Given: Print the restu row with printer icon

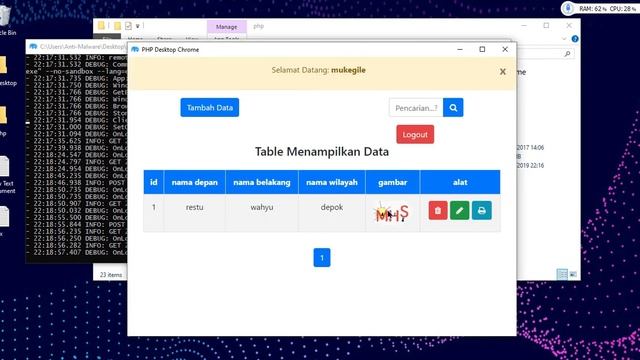Looking at the screenshot, I should point(482,211).
